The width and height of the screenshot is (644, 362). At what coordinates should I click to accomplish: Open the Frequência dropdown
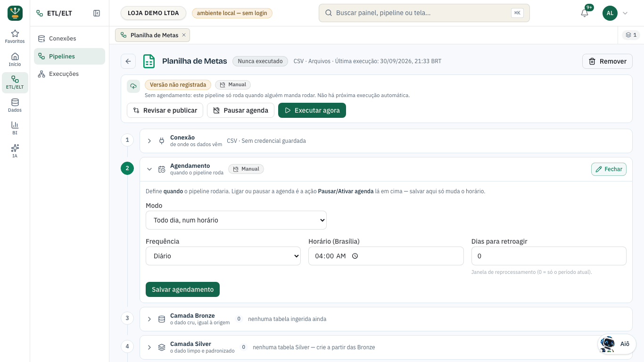coord(223,256)
